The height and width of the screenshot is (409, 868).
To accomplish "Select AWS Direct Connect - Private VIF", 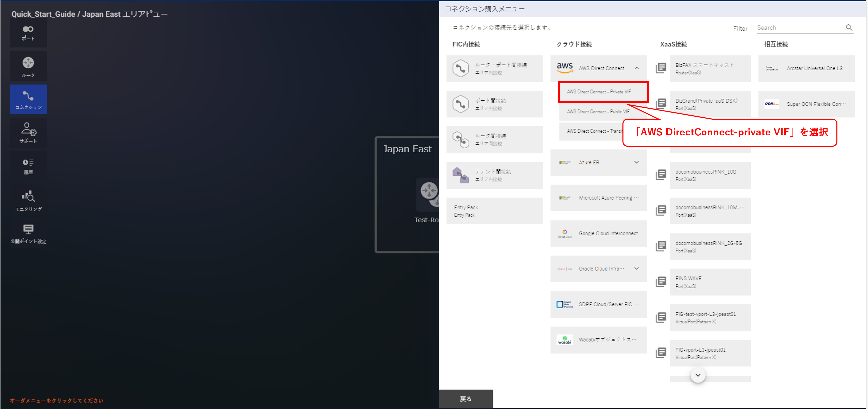I will pos(602,92).
